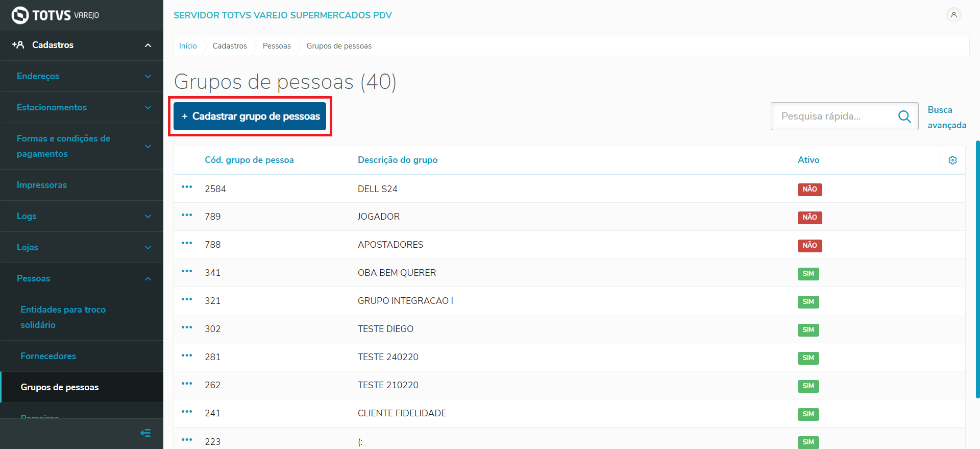Click TESTE 240220 description

pos(388,357)
